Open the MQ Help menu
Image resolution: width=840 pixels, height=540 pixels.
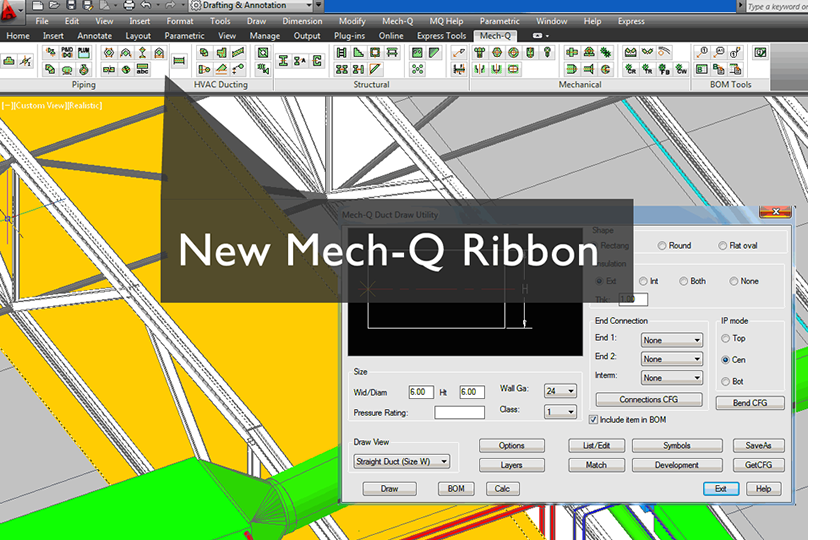pyautogui.click(x=446, y=21)
